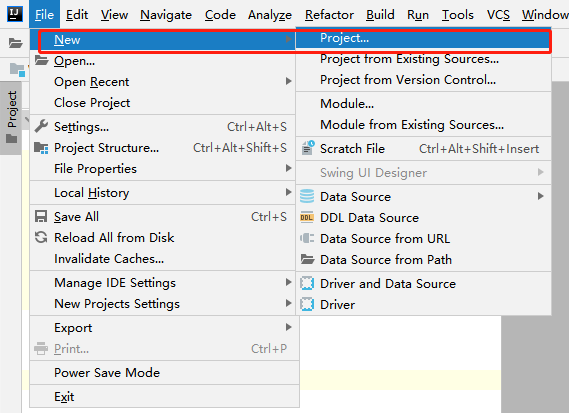This screenshot has width=569, height=413.
Task: Open the Refactor menu
Action: tap(329, 15)
